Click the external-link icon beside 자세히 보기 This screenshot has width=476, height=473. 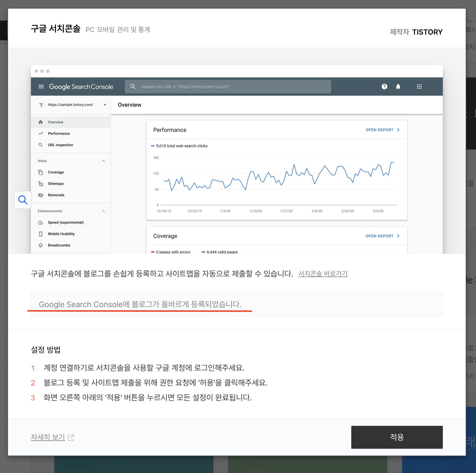(x=71, y=437)
